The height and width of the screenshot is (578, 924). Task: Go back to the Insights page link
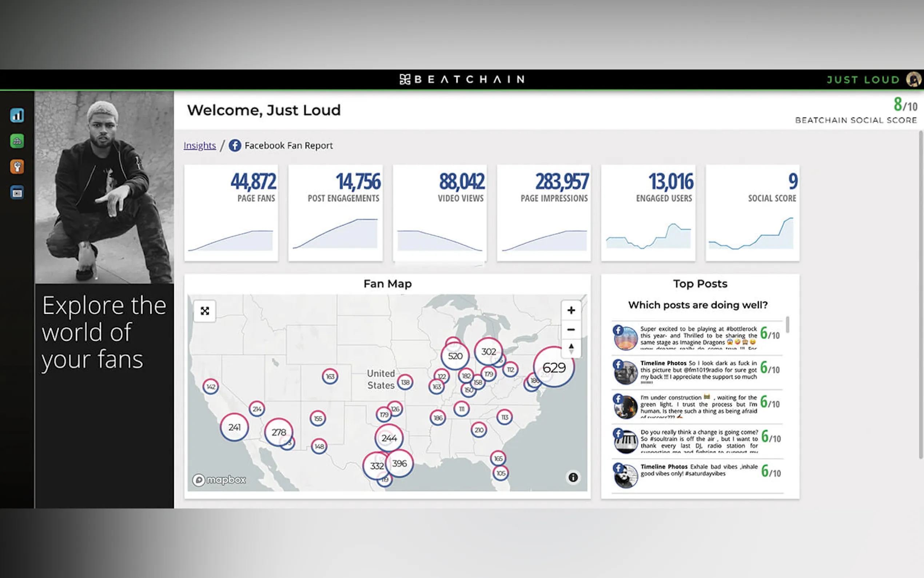[x=199, y=146]
